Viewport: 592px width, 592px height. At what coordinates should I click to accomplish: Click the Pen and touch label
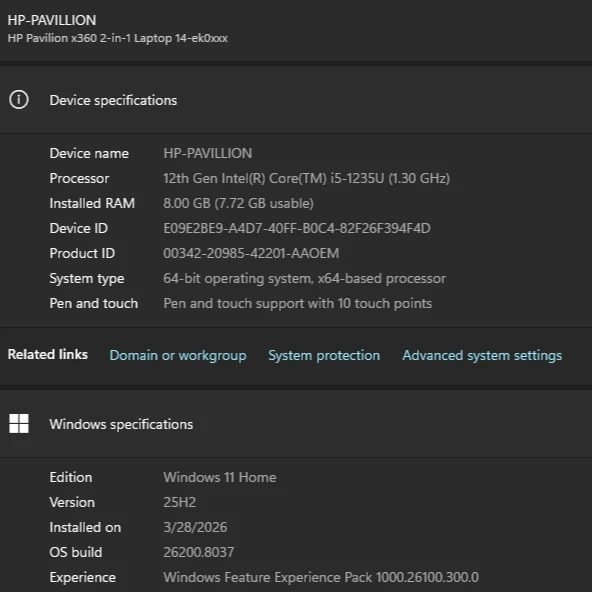(x=94, y=303)
